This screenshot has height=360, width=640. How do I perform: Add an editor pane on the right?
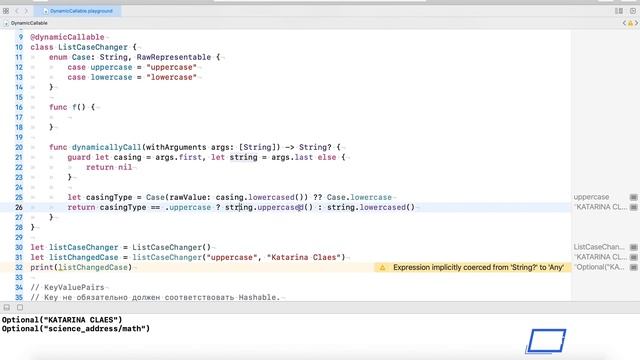click(633, 11)
